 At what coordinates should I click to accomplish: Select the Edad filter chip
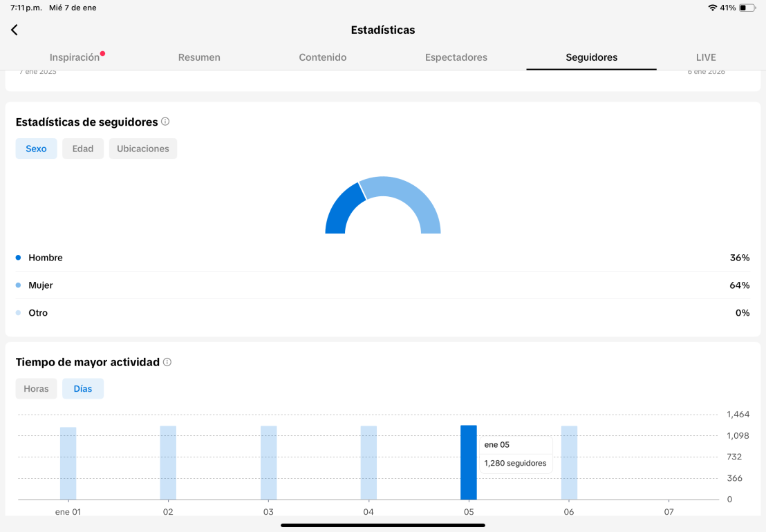click(x=82, y=149)
